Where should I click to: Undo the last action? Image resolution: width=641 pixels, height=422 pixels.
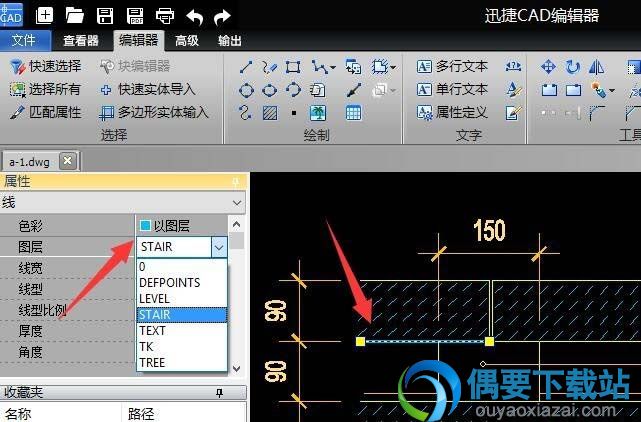tap(195, 17)
